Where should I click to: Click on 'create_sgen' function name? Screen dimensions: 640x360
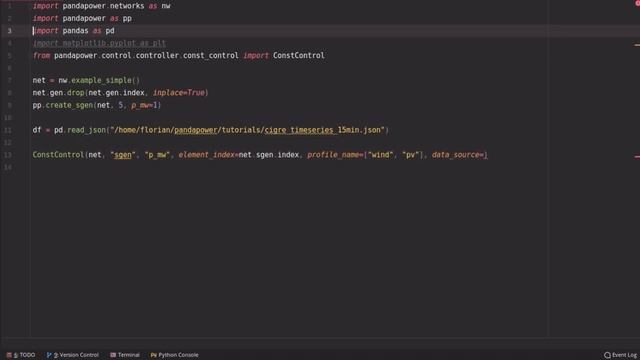point(69,105)
